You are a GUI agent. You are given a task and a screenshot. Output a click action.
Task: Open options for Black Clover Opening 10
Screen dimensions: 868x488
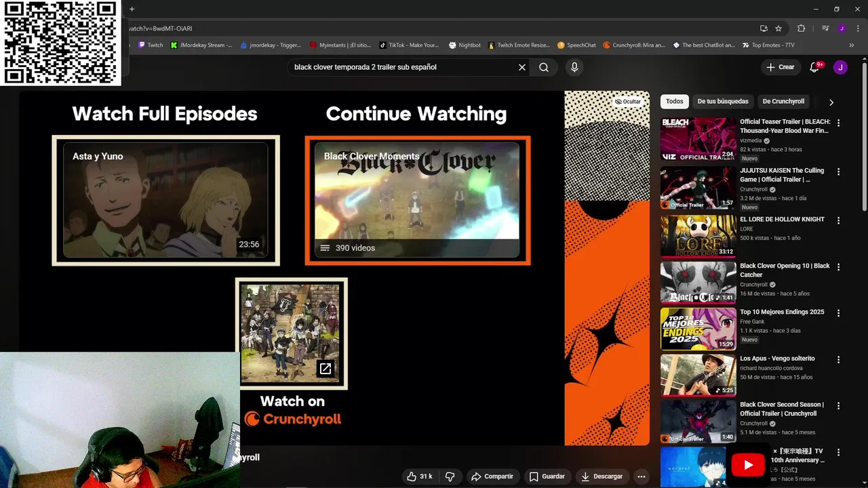pos(839,268)
